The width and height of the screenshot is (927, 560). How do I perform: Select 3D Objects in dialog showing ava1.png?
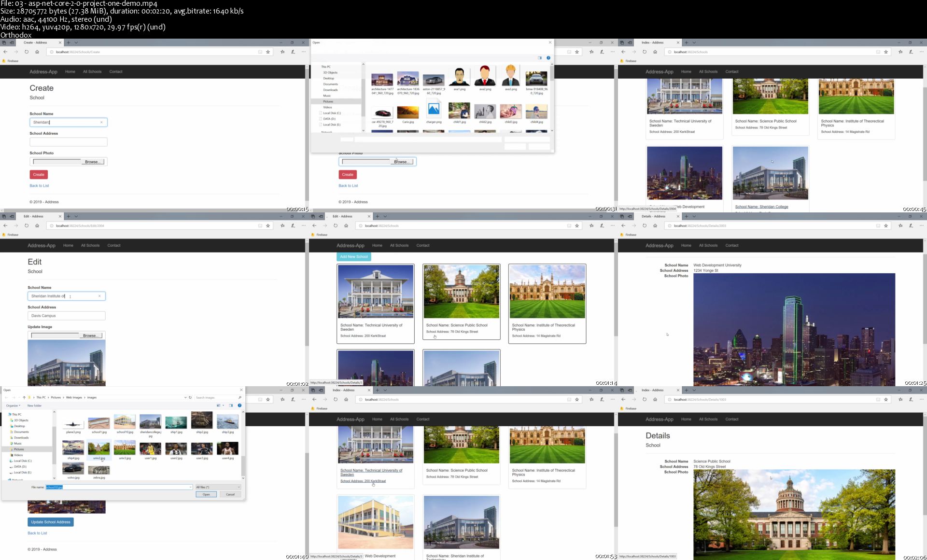(330, 72)
